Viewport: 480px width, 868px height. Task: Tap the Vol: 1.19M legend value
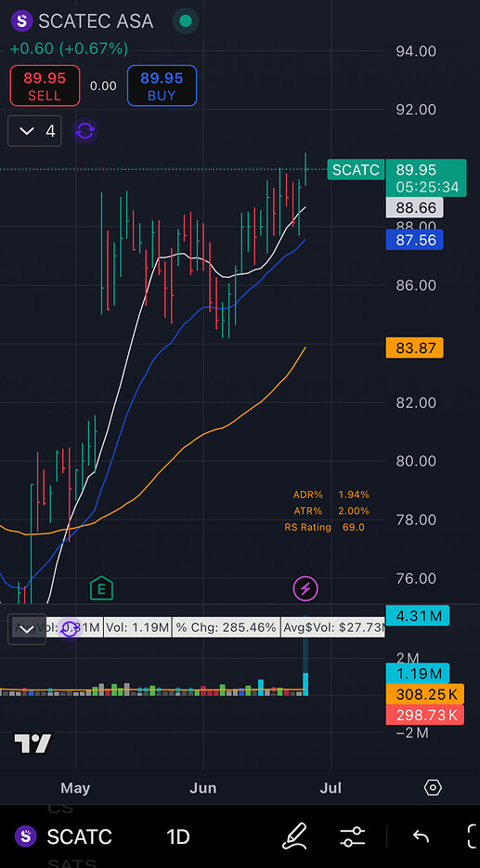[x=137, y=627]
